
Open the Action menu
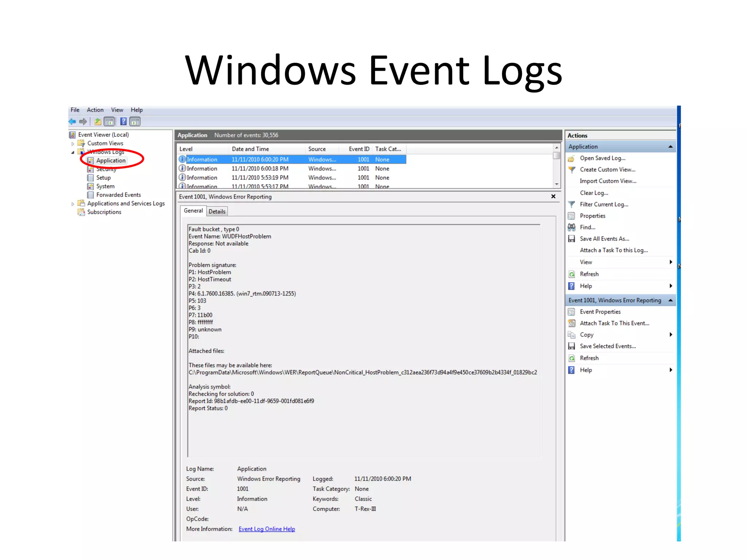tap(95, 110)
